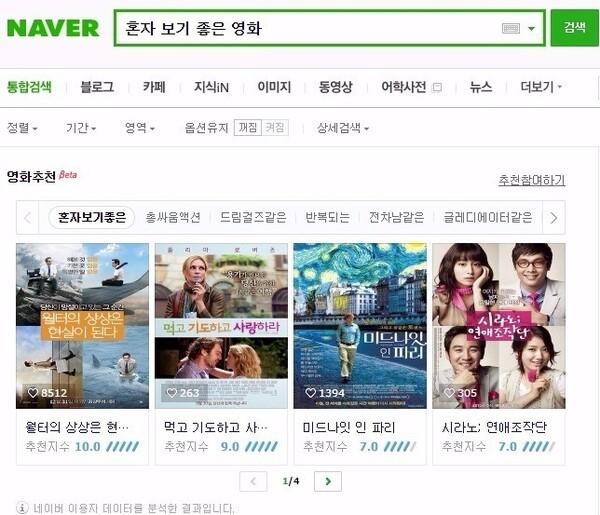Like the 월터의 상상은 현실이 된다 heart icon
Viewport: 600px width, 515px height.
pos(33,393)
